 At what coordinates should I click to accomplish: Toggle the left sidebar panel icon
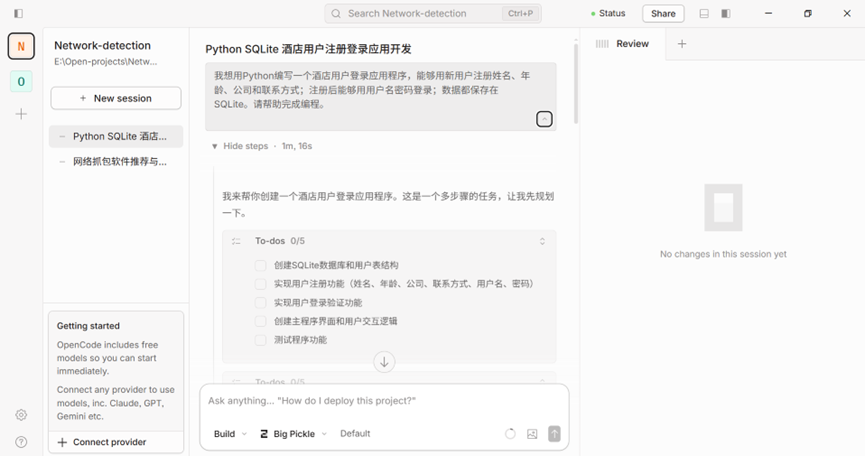18,13
